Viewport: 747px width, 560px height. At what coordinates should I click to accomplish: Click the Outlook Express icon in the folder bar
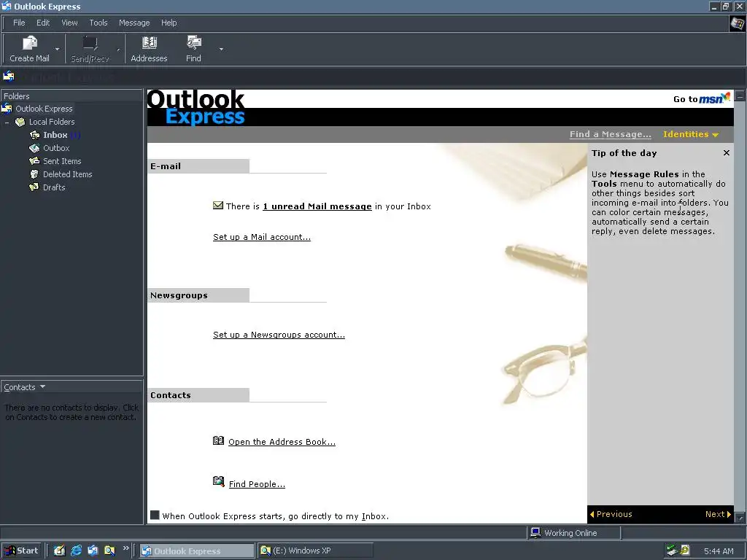point(9,76)
